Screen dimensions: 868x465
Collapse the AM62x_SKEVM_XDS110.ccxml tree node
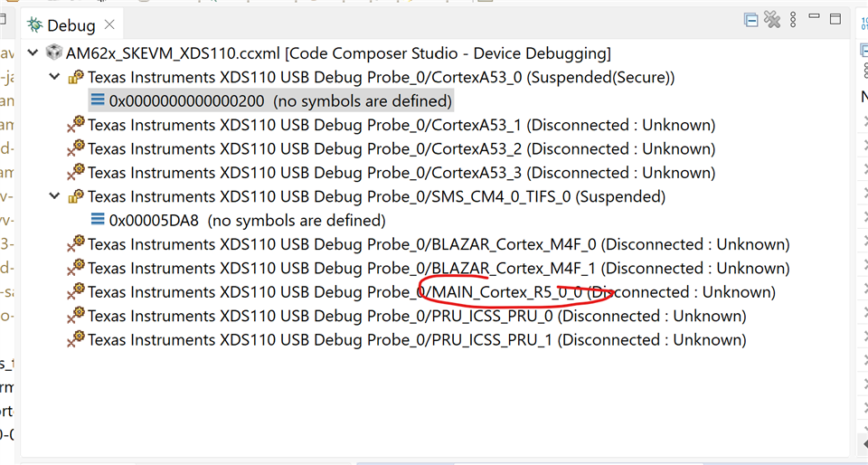[x=33, y=52]
